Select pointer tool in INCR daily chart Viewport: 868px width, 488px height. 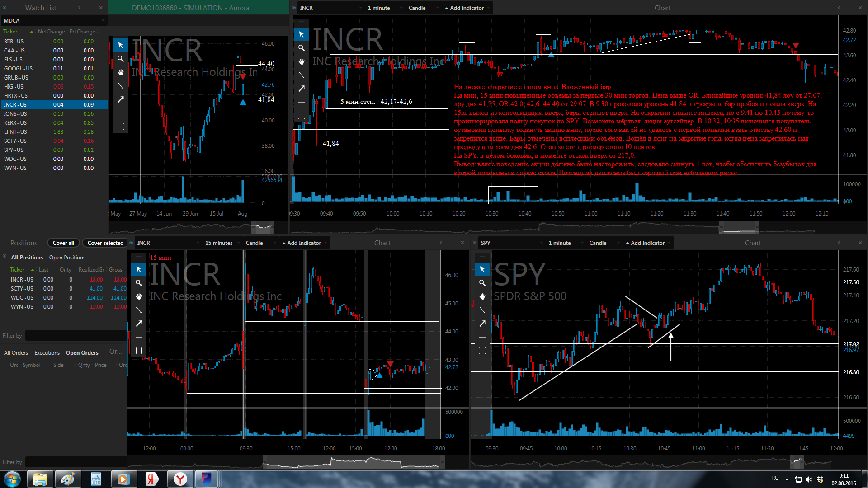(x=121, y=45)
